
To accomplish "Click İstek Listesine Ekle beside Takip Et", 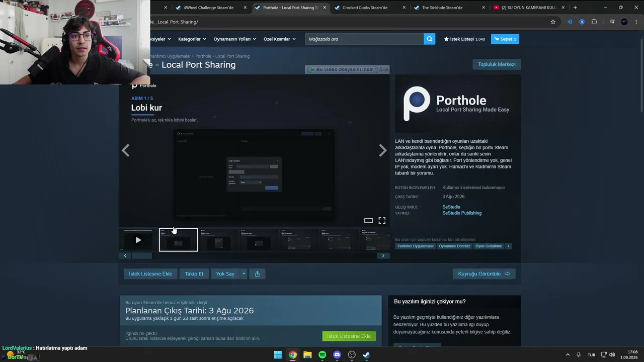I will 150,274.
